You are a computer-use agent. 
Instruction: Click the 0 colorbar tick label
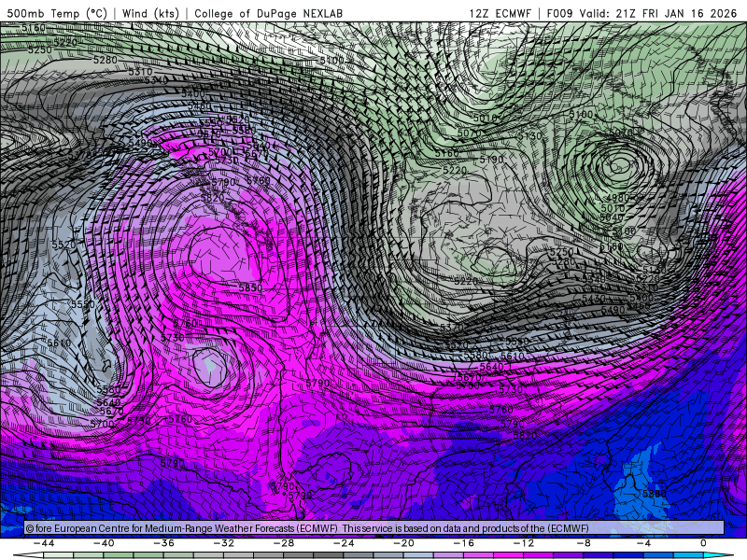click(703, 543)
